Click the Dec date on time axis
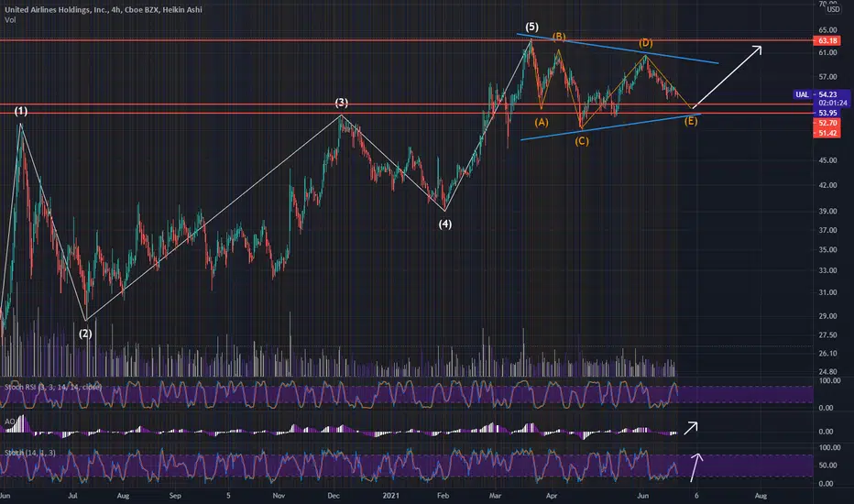 334,496
